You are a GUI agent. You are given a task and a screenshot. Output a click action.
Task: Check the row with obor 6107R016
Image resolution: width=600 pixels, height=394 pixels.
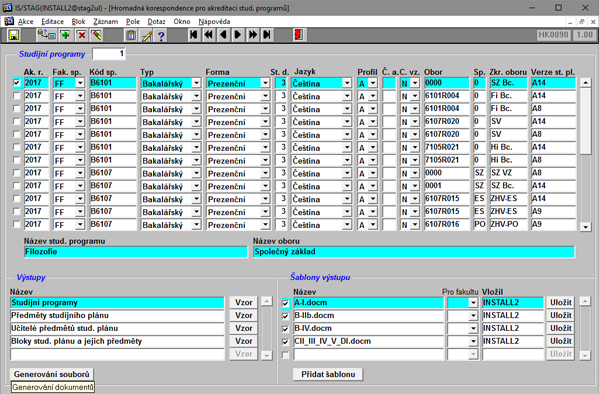(16, 225)
